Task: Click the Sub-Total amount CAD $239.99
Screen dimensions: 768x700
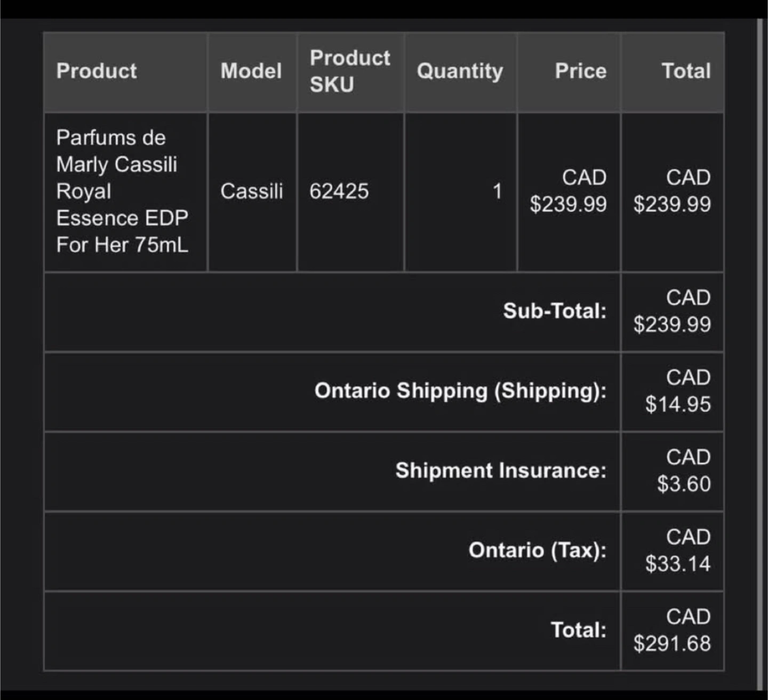Action: pyautogui.click(x=672, y=311)
